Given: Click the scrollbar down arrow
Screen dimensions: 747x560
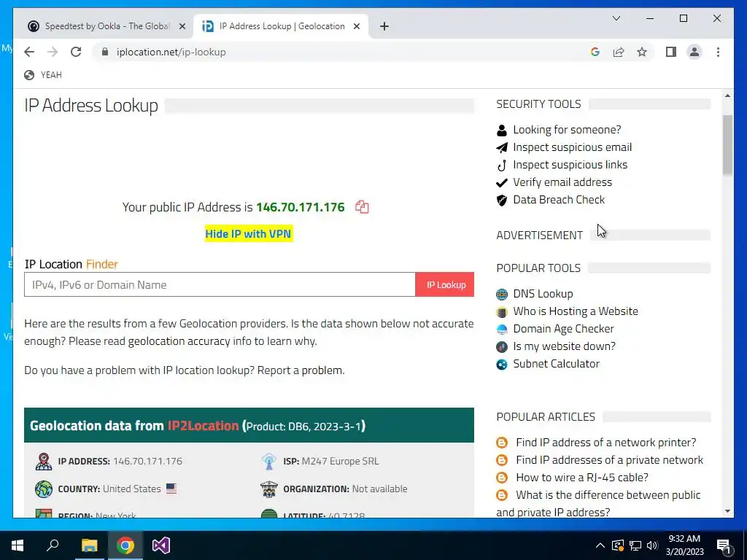Looking at the screenshot, I should [x=727, y=511].
